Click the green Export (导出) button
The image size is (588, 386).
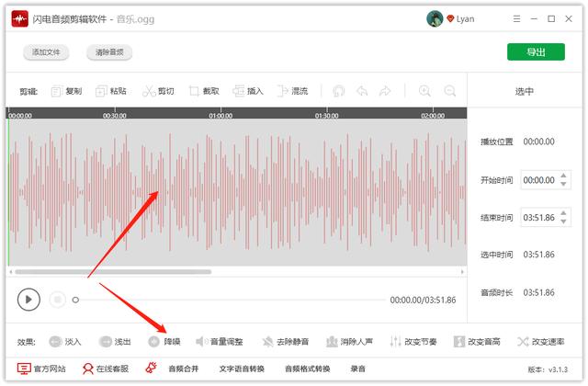tap(536, 51)
